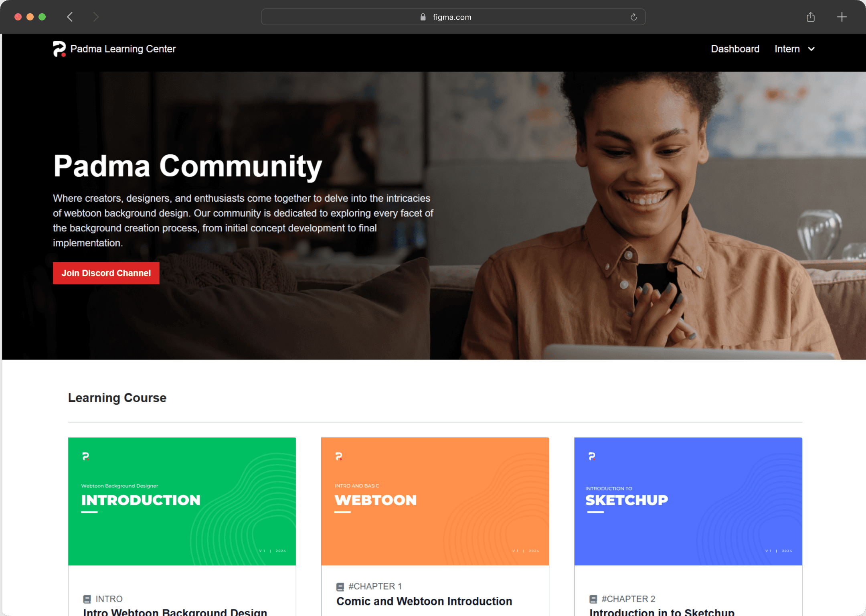
Task: Click the book icon next to #CHAPTER 1
Action: click(x=340, y=587)
